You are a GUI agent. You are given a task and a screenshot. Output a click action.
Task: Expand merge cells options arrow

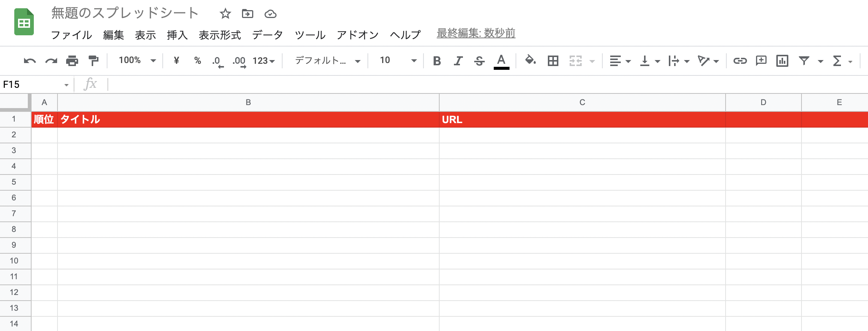tap(592, 61)
